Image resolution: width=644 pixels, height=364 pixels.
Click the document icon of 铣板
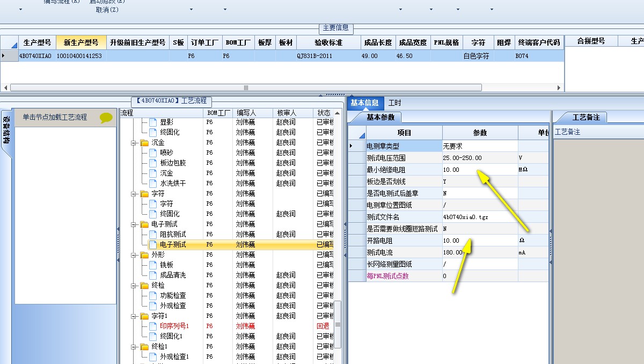coord(153,265)
